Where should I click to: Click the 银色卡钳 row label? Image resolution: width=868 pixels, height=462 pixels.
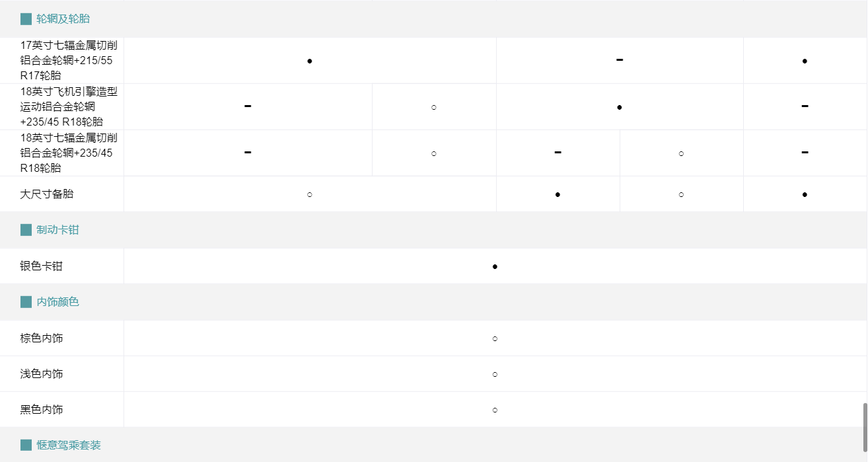coord(42,266)
